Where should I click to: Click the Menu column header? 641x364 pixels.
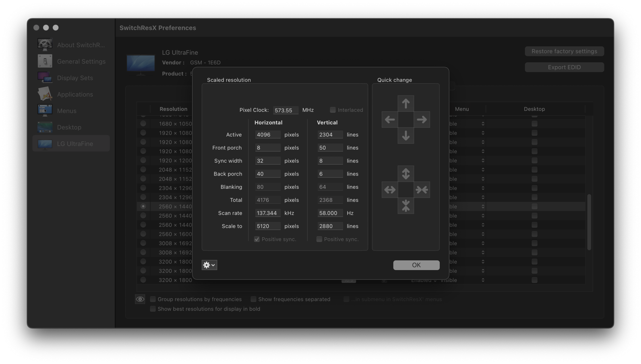coord(462,109)
